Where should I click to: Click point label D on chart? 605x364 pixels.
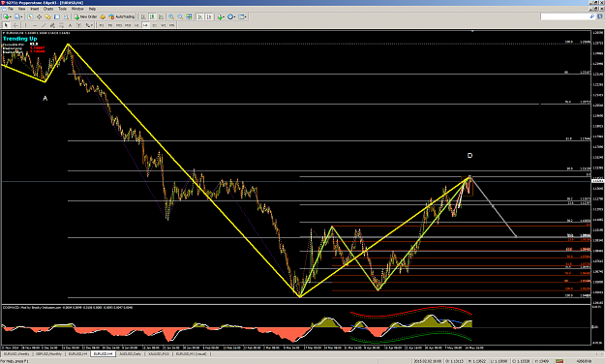click(469, 155)
